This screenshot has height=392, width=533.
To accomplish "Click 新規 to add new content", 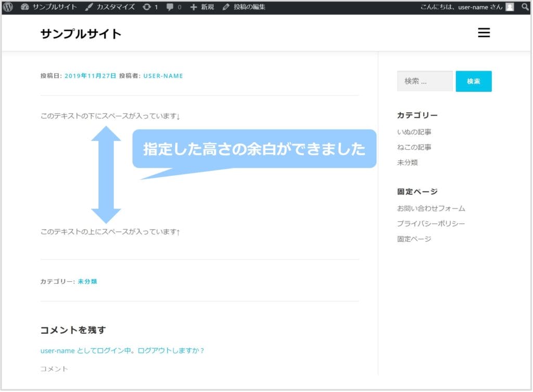I will click(202, 7).
